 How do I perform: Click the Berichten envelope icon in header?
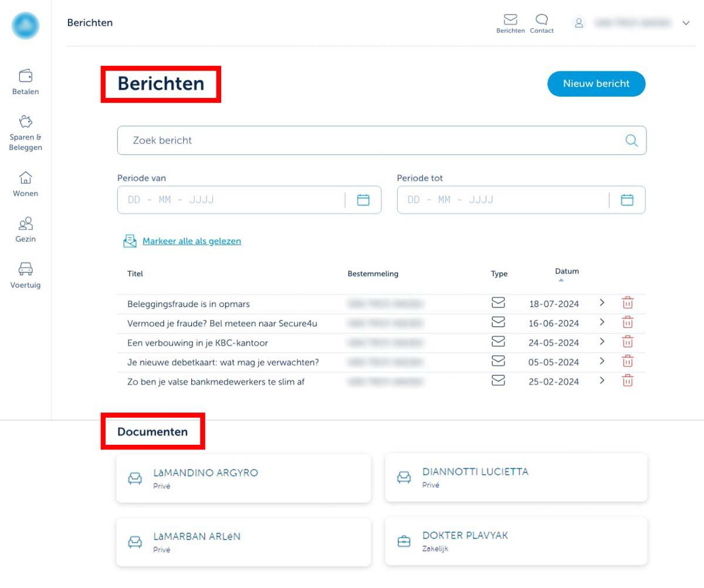[x=510, y=21]
